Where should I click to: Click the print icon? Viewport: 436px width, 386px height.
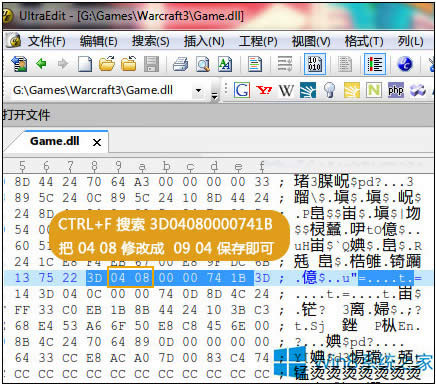(180, 64)
